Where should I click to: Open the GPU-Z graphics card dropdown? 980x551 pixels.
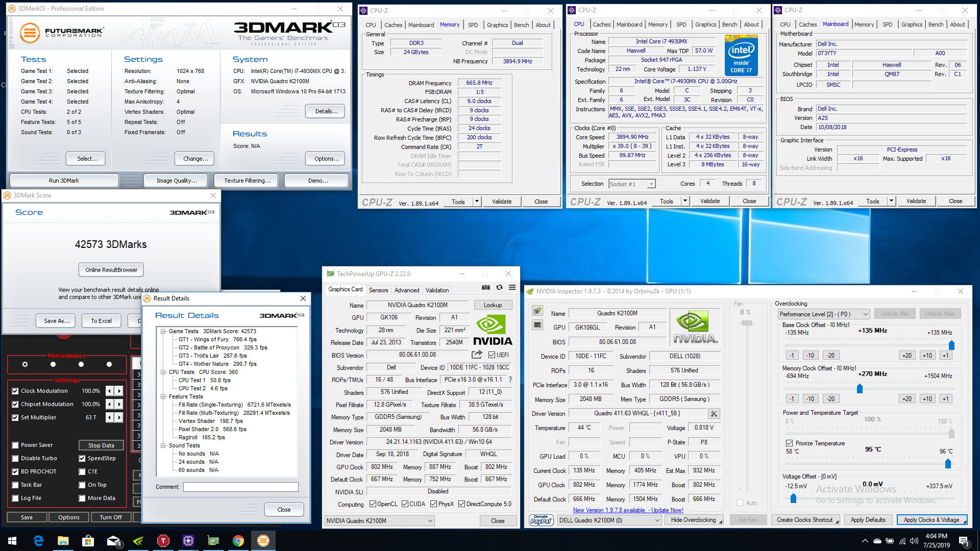pos(379,520)
